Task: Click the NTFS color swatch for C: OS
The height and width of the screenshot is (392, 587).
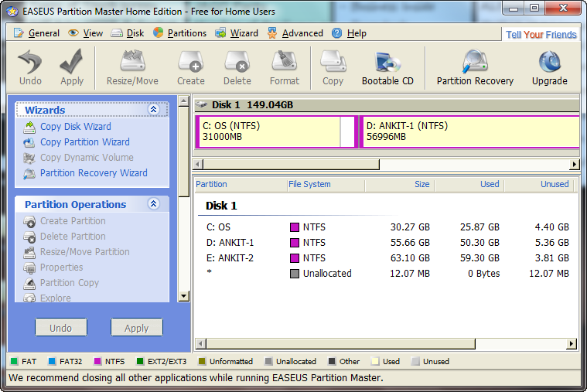Action: 295,227
